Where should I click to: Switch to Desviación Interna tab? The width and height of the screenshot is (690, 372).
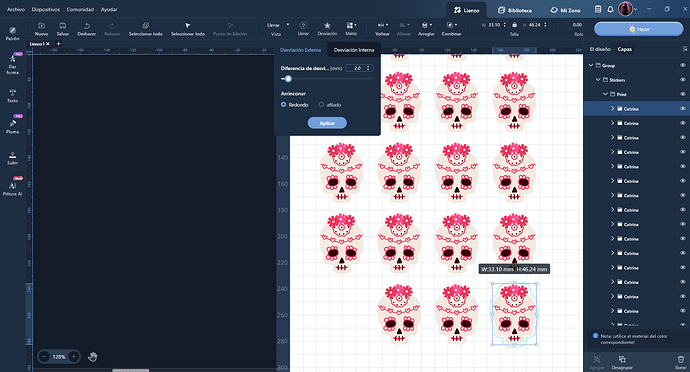(x=354, y=50)
